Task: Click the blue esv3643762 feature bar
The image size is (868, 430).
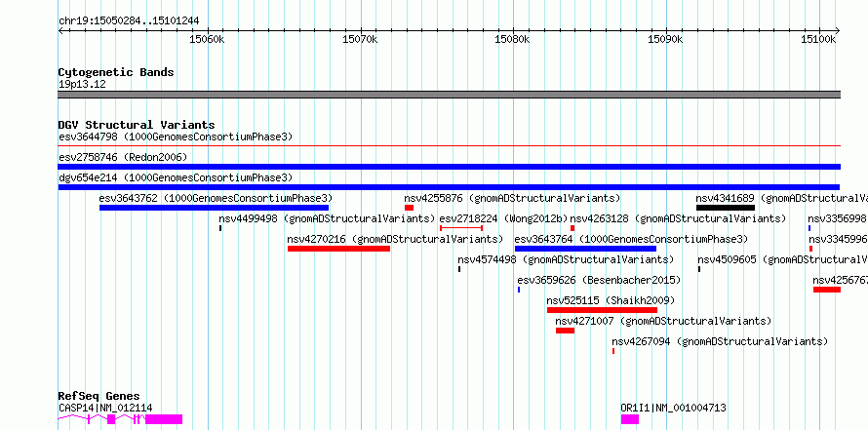Action: [x=214, y=208]
